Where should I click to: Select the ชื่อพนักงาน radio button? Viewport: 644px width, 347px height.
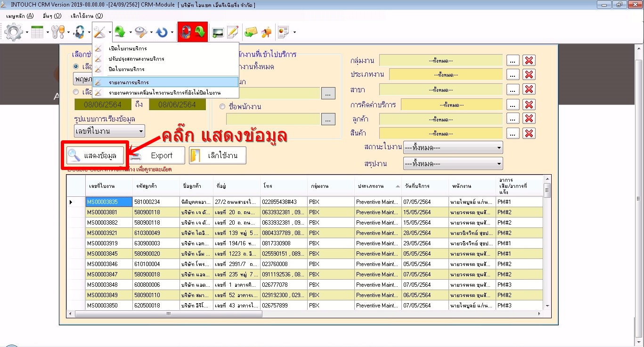click(222, 106)
